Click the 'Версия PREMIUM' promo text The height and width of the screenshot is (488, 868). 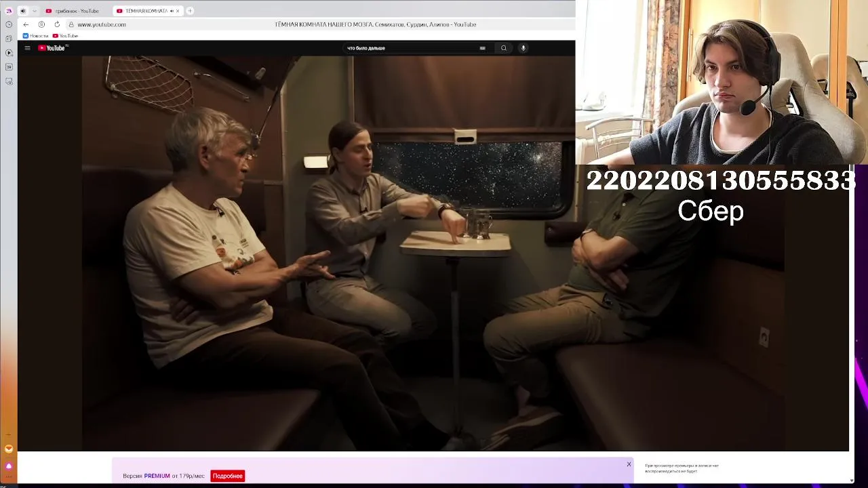[163, 476]
